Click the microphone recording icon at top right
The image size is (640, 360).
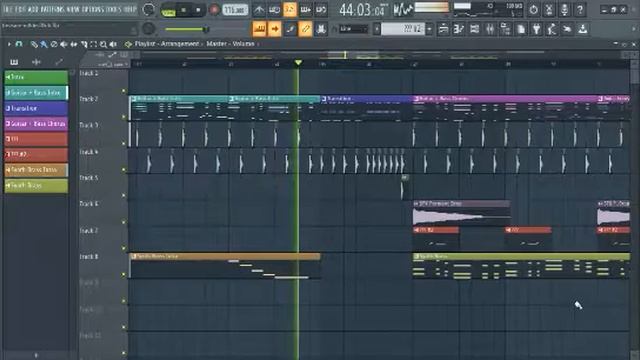pos(564,9)
